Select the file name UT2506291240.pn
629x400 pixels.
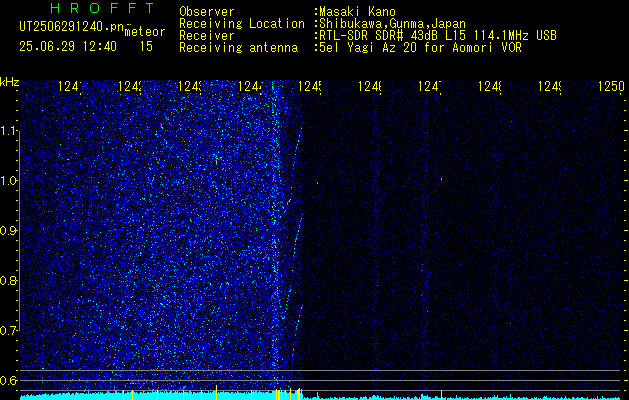pos(71,27)
